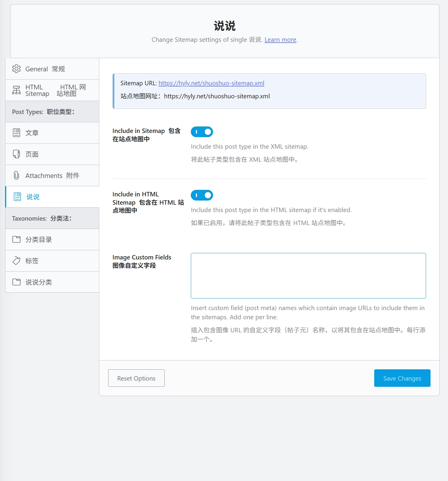The width and height of the screenshot is (448, 481).
Task: Click the 页面 page icon
Action: 16,154
